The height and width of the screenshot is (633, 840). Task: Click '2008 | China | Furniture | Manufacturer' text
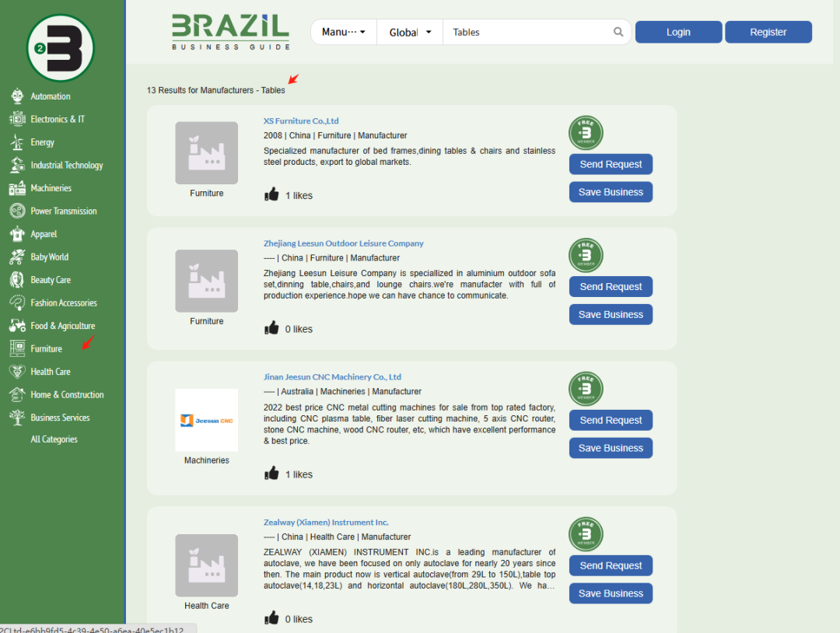334,136
